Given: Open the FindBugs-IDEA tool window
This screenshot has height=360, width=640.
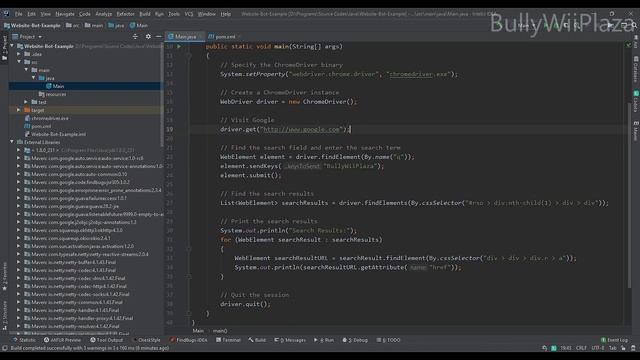Looking at the screenshot, I should (x=189, y=340).
